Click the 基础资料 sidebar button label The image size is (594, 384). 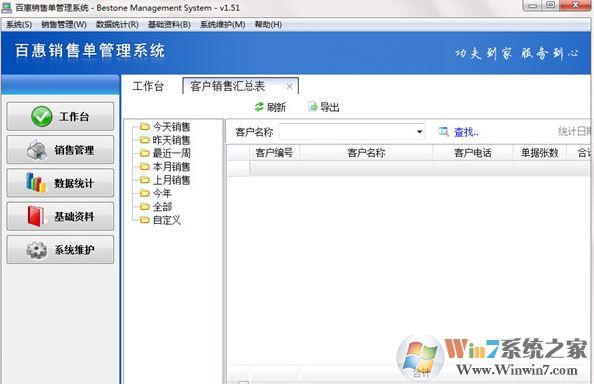point(74,217)
